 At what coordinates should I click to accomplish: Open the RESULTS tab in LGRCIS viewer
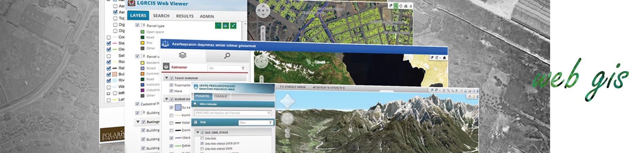(x=185, y=16)
